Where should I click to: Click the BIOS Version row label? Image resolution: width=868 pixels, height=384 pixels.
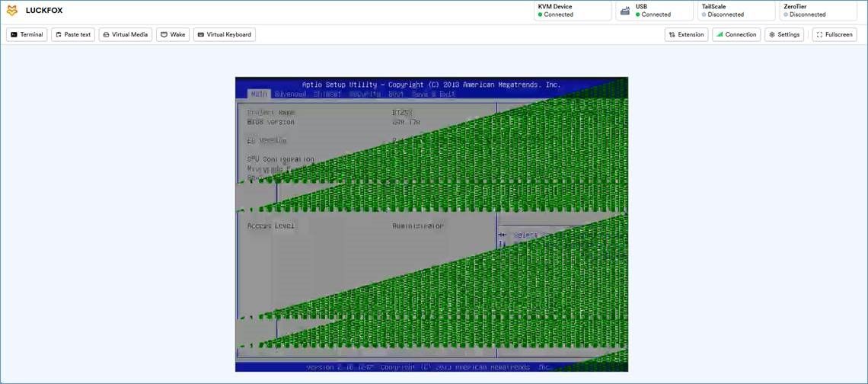[271, 122]
